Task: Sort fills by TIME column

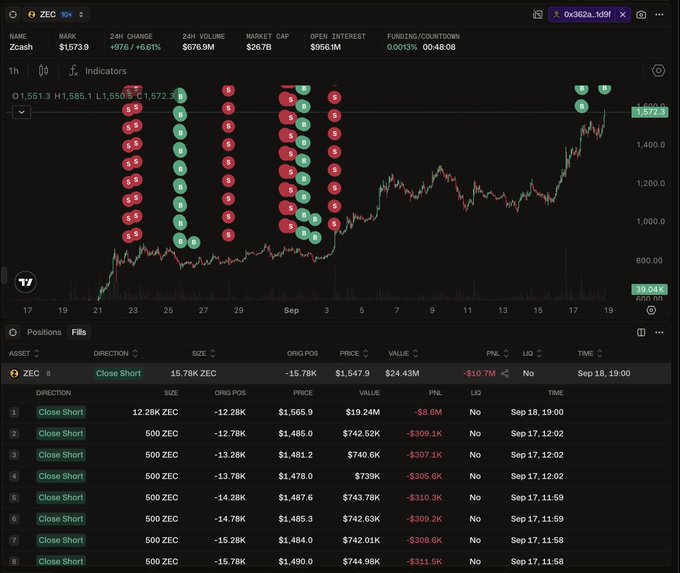Action: 590,354
